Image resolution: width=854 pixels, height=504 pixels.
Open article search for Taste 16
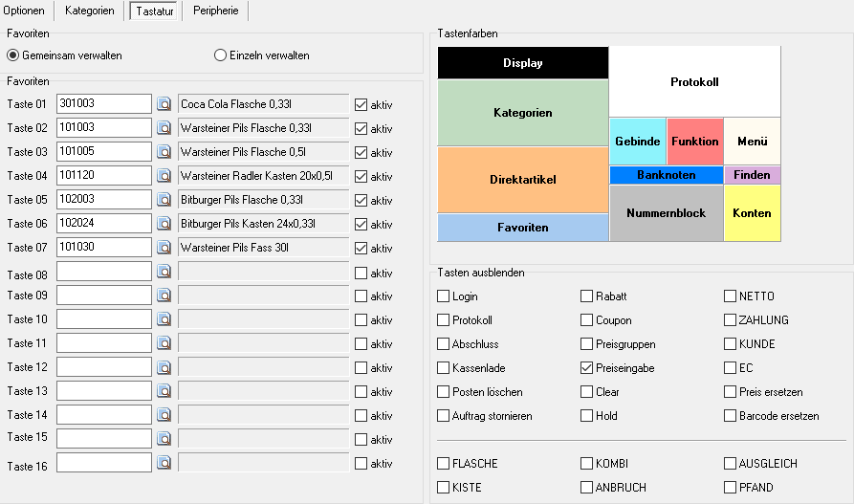coord(164,463)
